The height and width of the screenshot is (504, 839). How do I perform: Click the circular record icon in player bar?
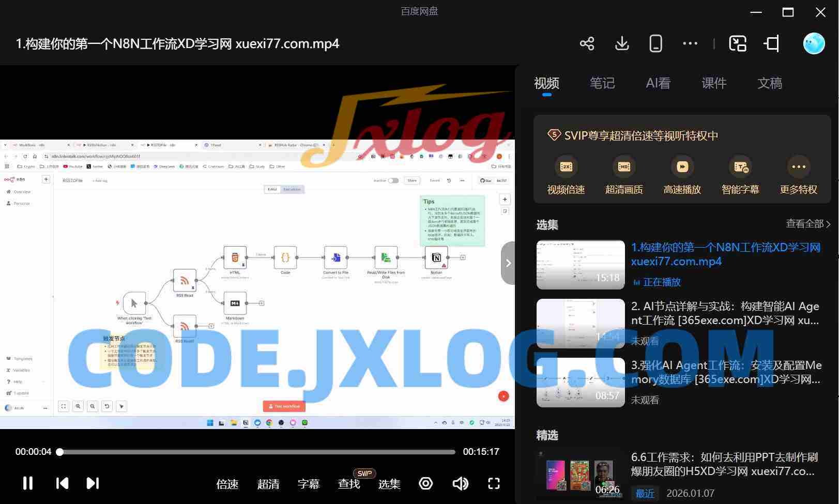(426, 483)
